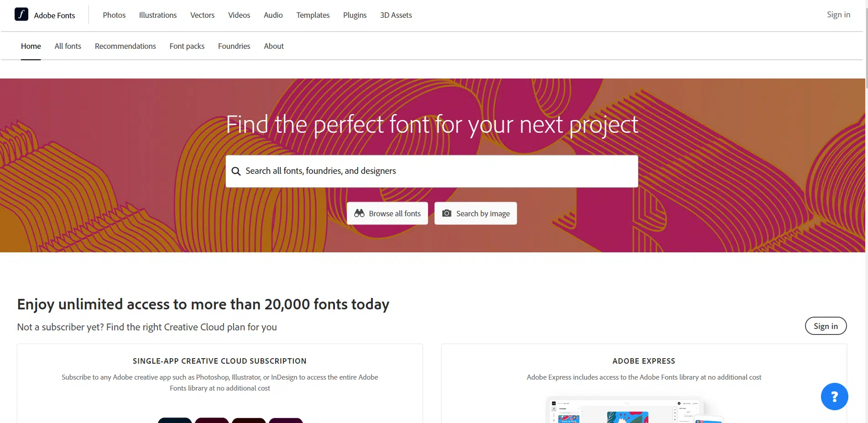This screenshot has width=868, height=423.
Task: Click the magnifying glass inside the search bar
Action: 236,171
